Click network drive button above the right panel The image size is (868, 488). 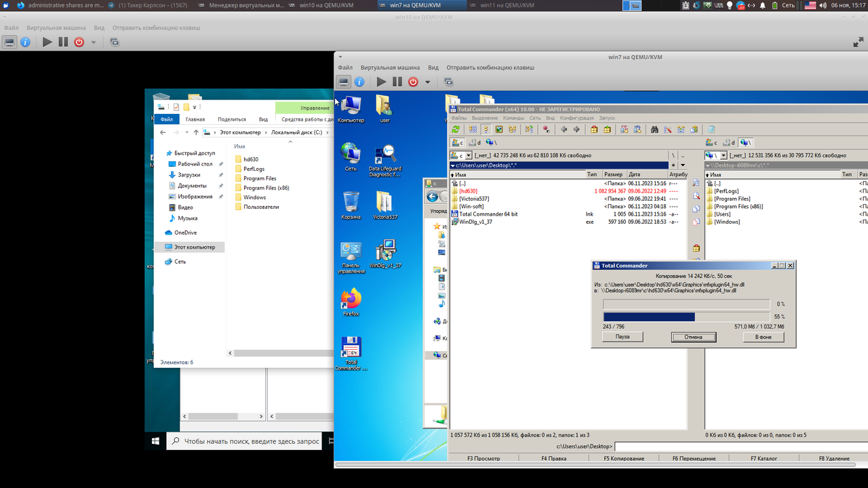click(745, 142)
